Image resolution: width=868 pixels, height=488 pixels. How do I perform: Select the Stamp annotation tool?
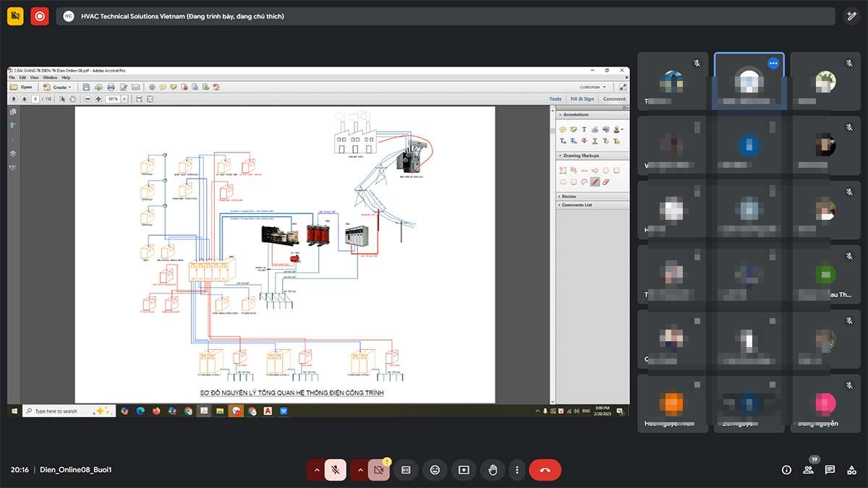pos(616,129)
